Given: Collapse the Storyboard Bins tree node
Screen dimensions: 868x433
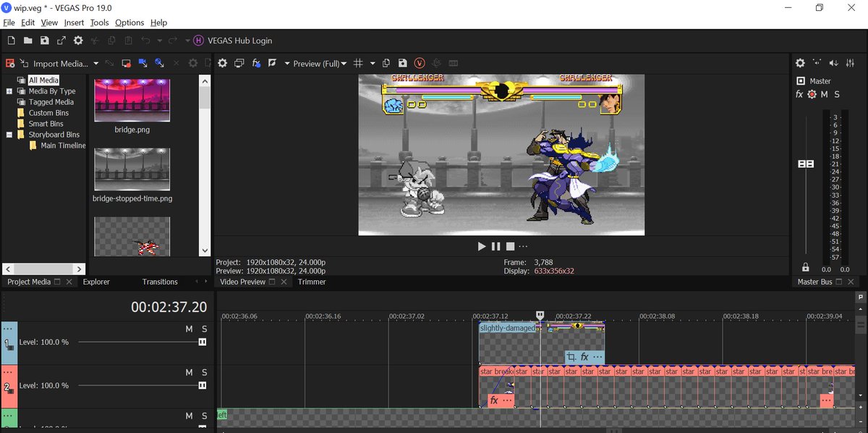Looking at the screenshot, I should click(x=9, y=135).
